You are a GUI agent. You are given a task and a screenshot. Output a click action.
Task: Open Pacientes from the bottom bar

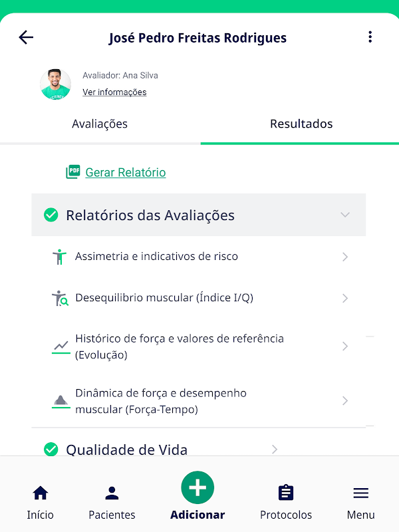112,493
